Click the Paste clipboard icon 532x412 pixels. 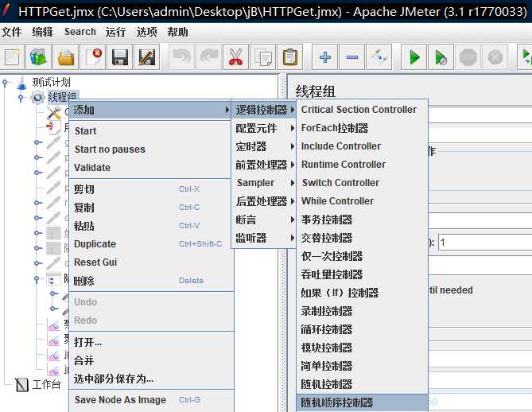[289, 57]
